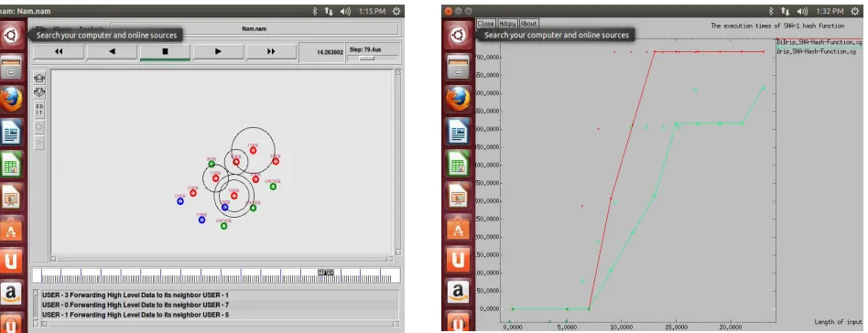Open Ubuntu One from the xgraph window dock
The image size is (868, 333).
[458, 261]
